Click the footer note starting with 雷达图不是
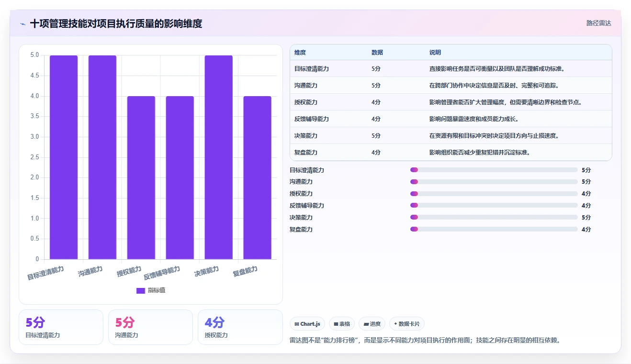The width and height of the screenshot is (631, 364). tap(425, 341)
